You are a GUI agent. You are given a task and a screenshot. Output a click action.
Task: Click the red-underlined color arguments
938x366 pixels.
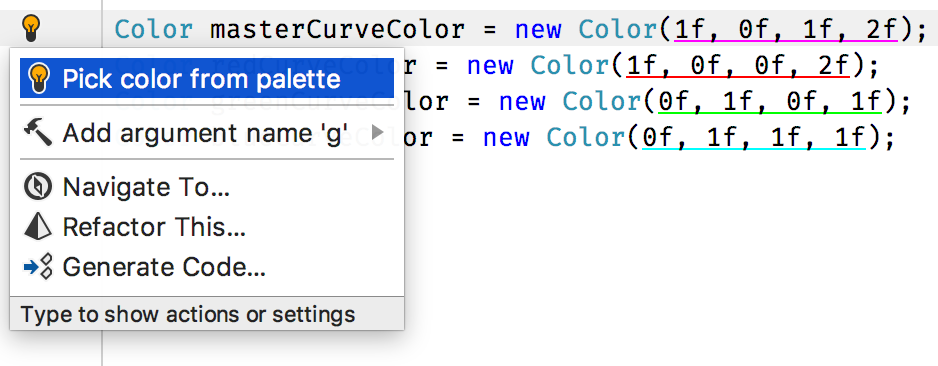point(738,65)
